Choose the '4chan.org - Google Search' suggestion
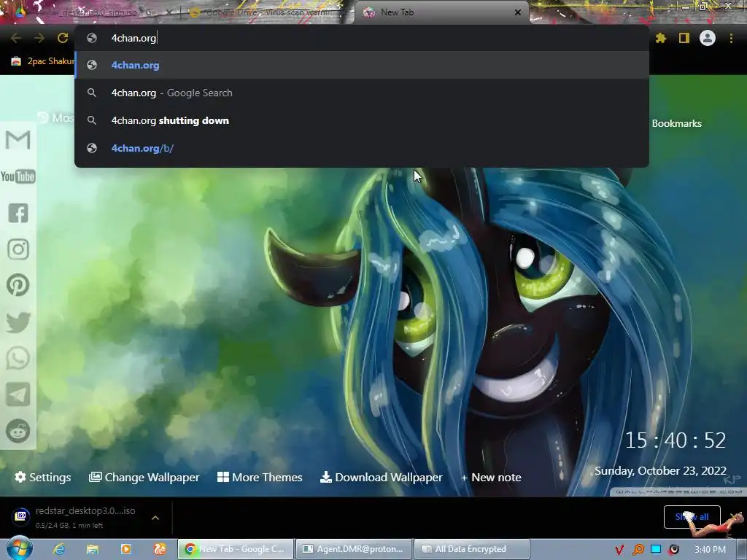Screen dimensions: 747x560 362,93
